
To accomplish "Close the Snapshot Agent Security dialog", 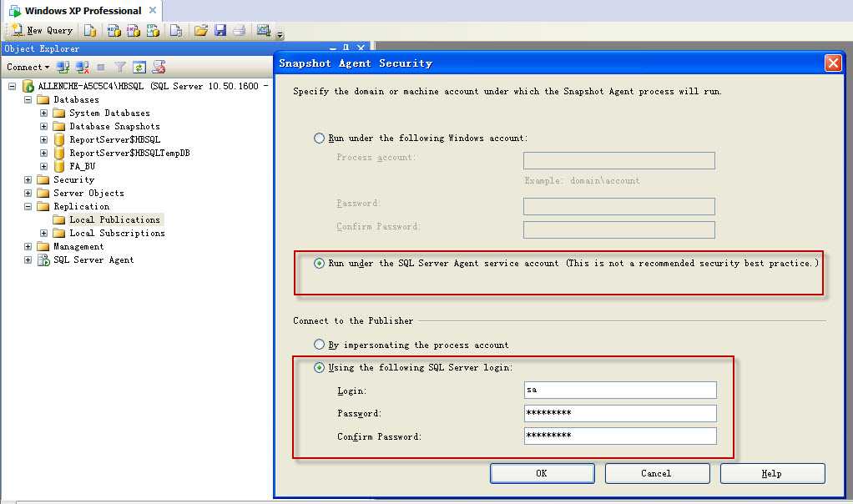I will tap(833, 63).
